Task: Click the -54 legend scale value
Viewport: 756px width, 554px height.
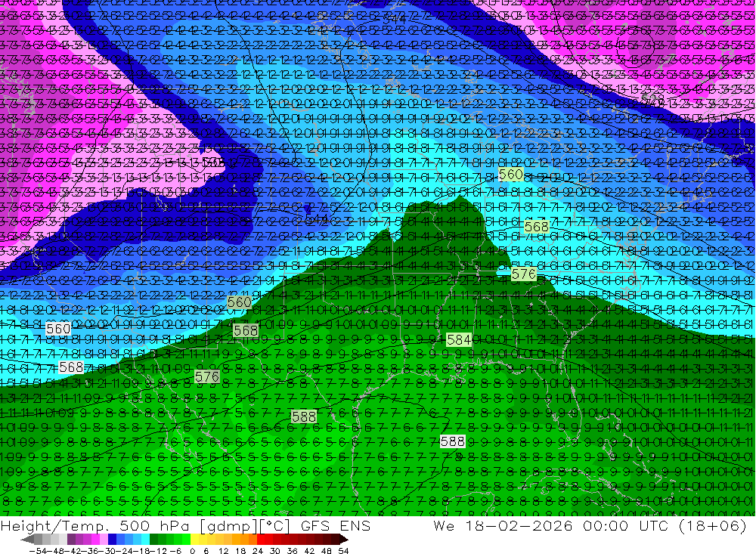Action: pos(36,551)
